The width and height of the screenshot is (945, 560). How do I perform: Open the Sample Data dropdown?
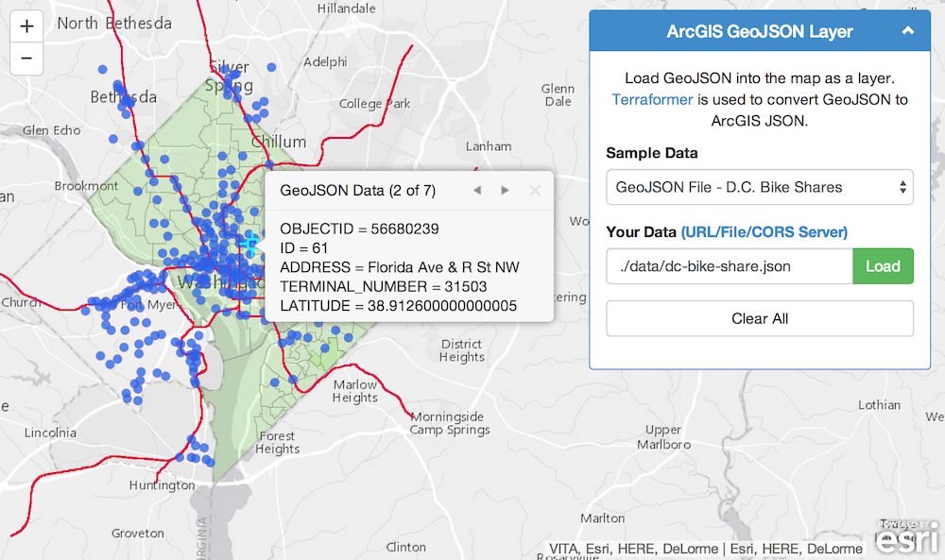point(760,187)
